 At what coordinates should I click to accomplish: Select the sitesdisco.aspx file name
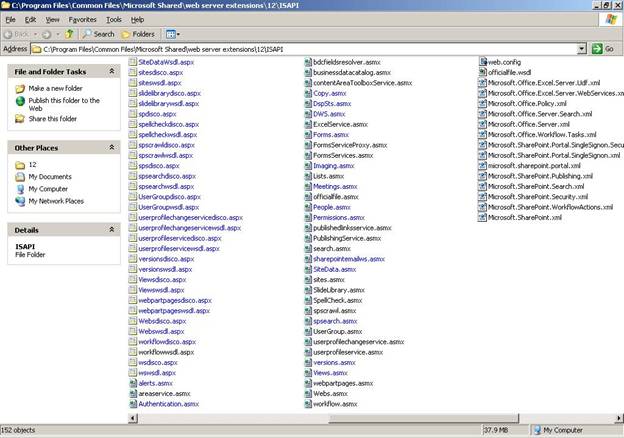pos(161,72)
